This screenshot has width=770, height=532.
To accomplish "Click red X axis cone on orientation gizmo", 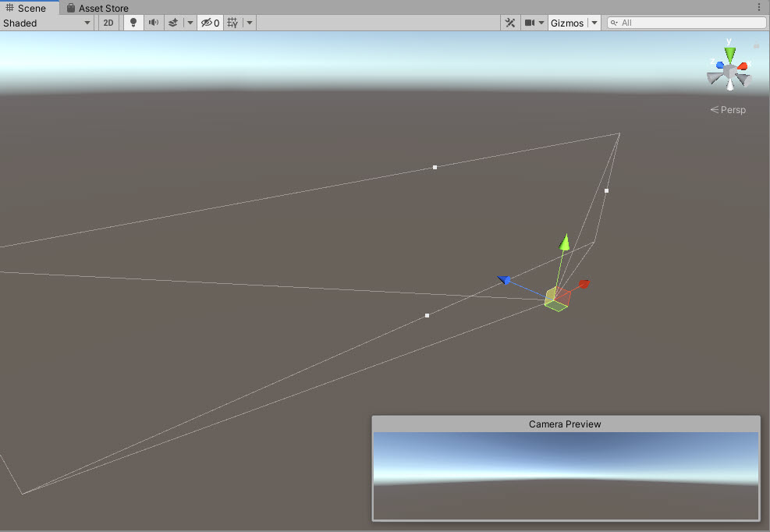I will tap(742, 66).
